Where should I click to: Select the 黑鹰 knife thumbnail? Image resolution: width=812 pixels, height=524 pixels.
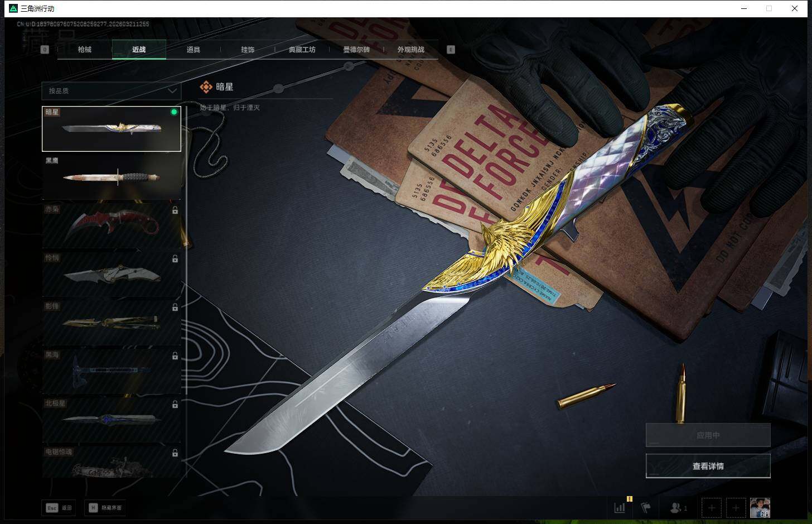click(x=112, y=177)
